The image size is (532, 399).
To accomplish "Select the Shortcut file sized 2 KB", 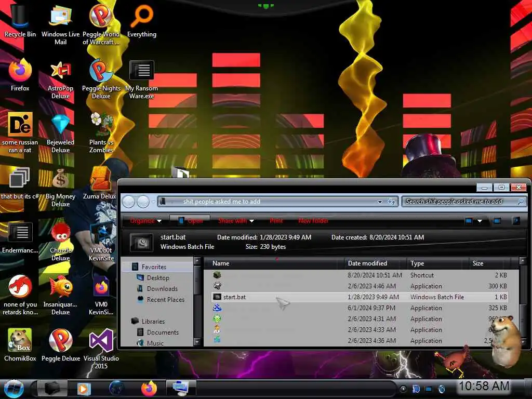I will pyautogui.click(x=360, y=275).
